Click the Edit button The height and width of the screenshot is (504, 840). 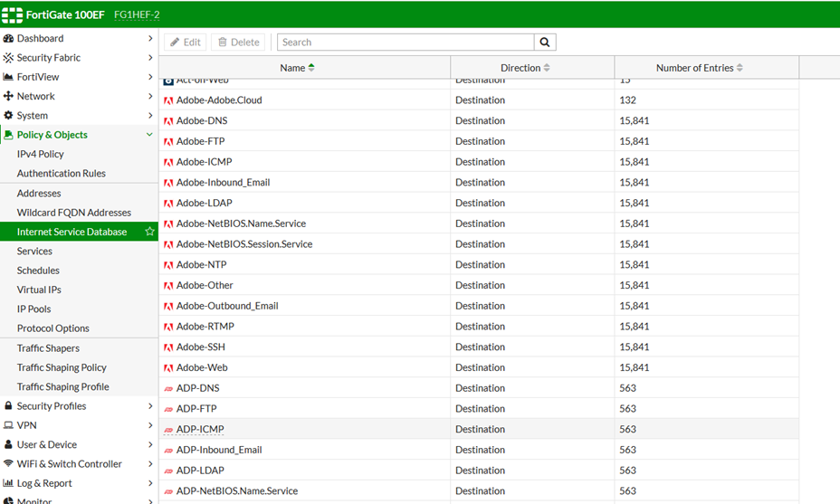pos(186,43)
